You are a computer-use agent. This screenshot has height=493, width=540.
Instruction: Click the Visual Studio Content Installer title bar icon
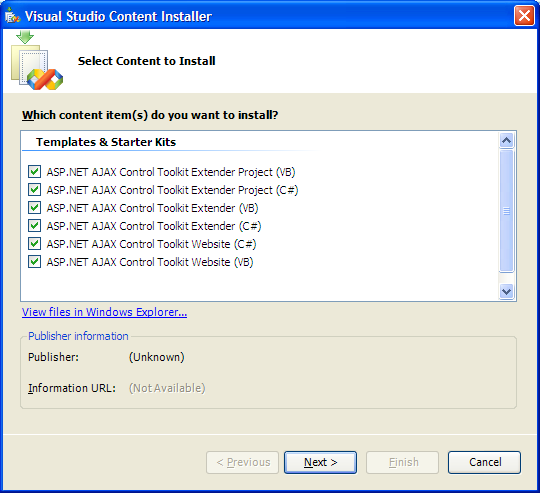click(x=12, y=16)
